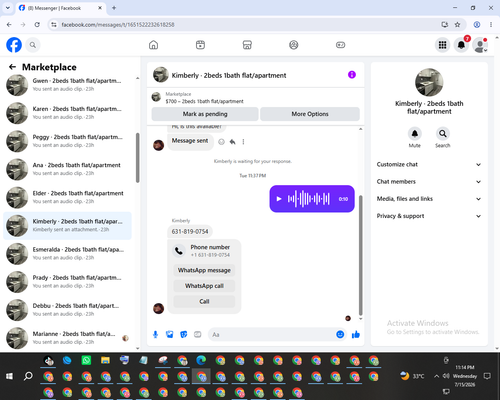This screenshot has width=500, height=400.
Task: Click the Call button in phone card
Action: (204, 301)
